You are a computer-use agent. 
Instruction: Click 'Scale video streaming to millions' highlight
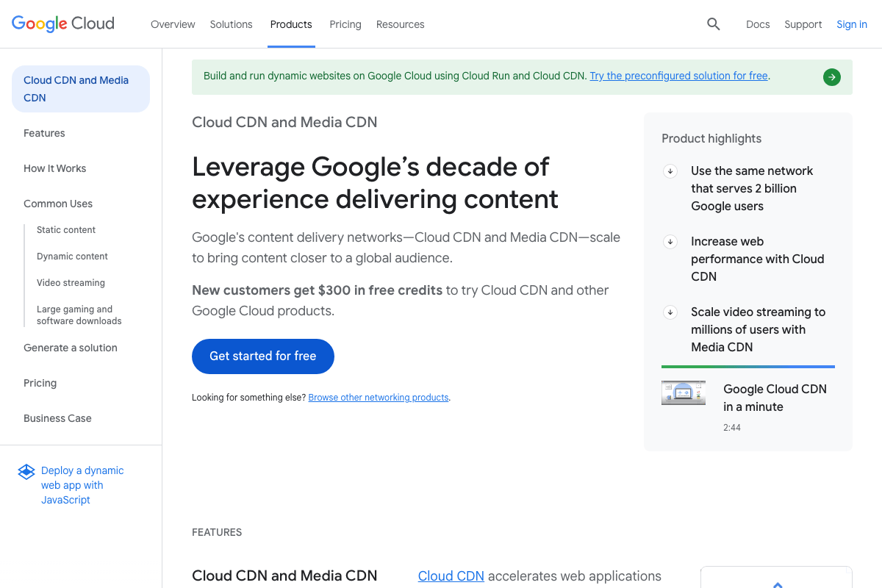tap(759, 330)
